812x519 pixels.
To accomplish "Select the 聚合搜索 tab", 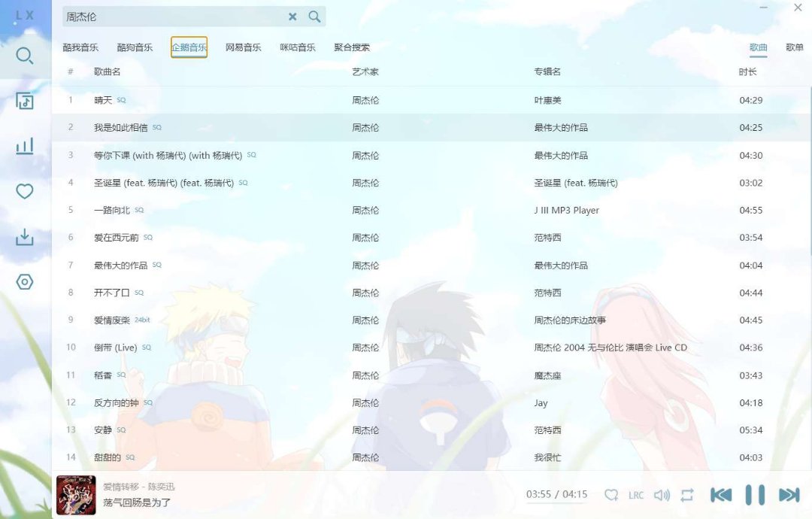I will [352, 47].
